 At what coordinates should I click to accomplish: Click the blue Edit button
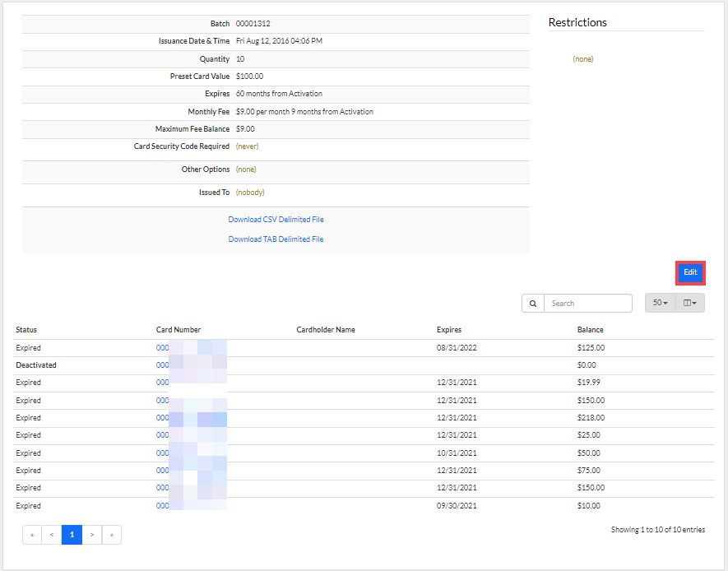click(690, 272)
